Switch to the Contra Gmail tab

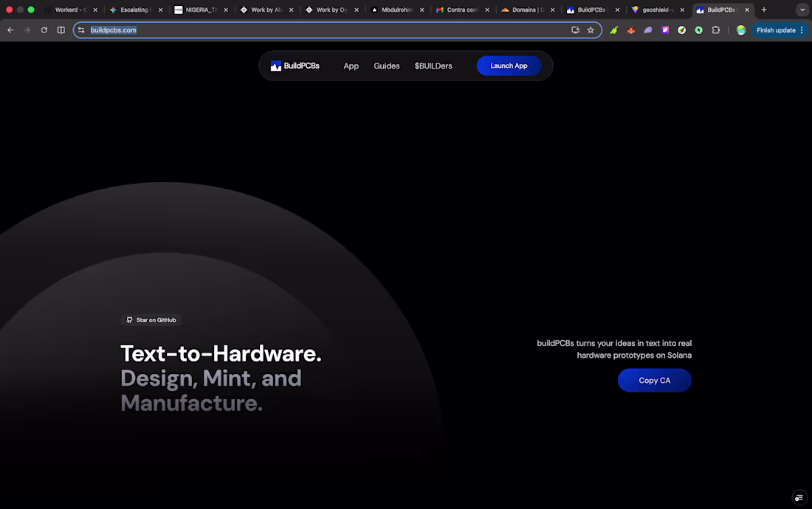point(462,10)
